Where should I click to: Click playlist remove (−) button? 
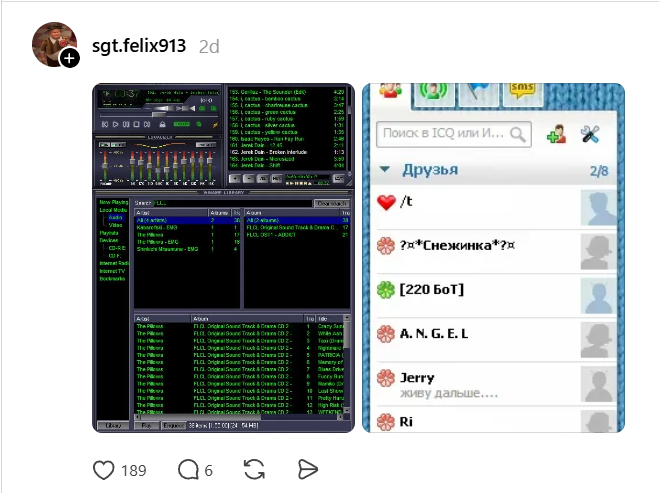pyautogui.click(x=249, y=179)
